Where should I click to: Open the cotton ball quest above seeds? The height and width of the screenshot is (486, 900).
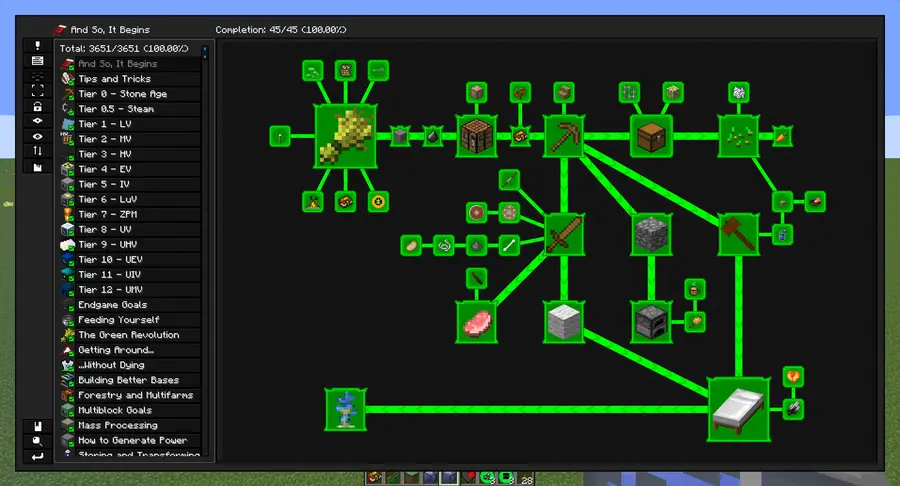click(739, 92)
